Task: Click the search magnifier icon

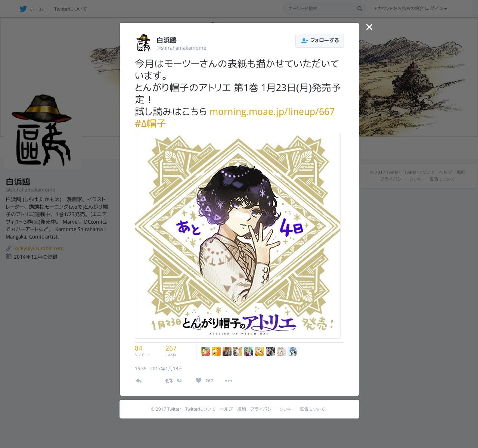Action: pyautogui.click(x=360, y=9)
